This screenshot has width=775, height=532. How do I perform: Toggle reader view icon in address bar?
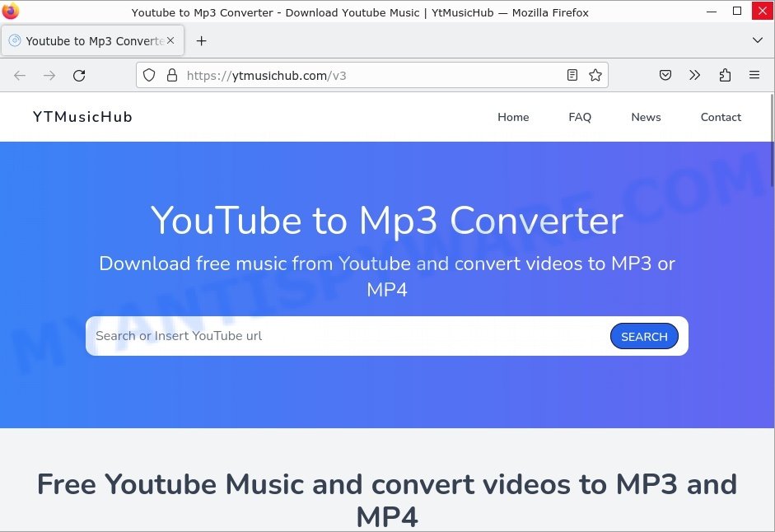pyautogui.click(x=572, y=75)
